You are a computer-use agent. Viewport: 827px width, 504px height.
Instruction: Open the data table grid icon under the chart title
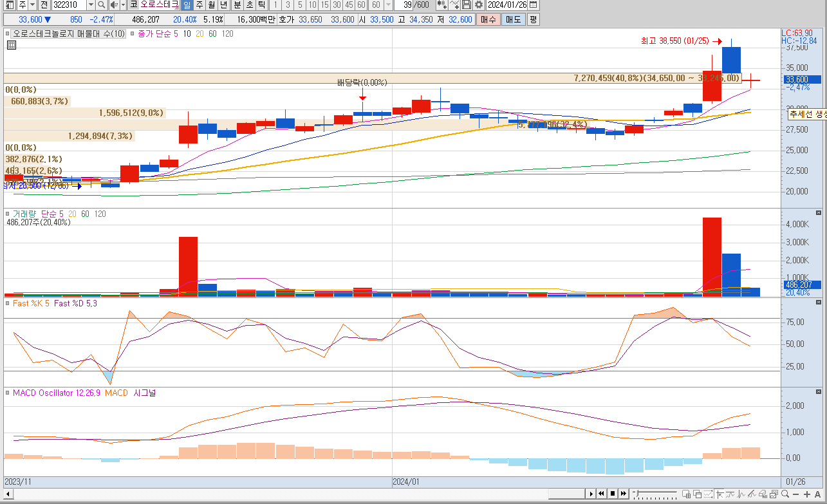coord(12,45)
